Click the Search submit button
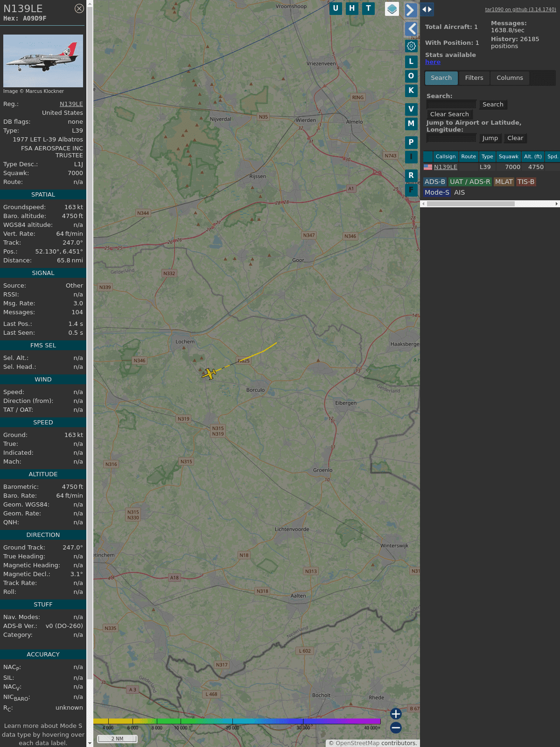This screenshot has width=560, height=747. pos(493,105)
